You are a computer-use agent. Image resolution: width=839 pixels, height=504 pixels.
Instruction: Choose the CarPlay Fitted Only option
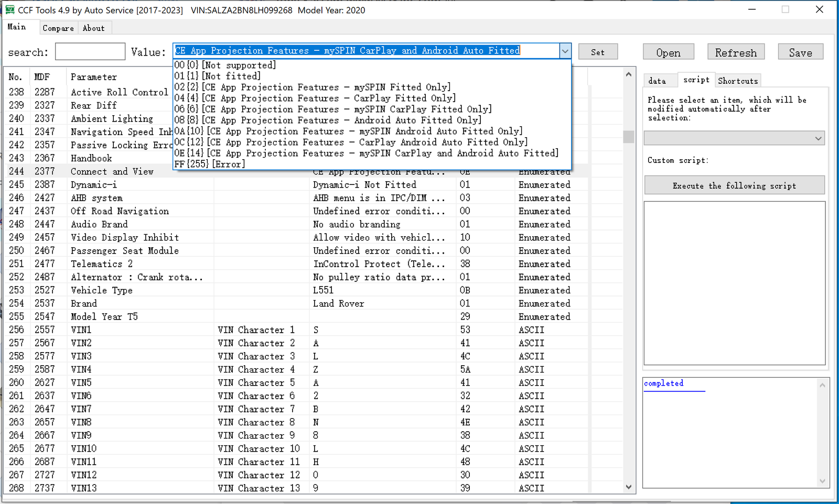[x=315, y=98]
